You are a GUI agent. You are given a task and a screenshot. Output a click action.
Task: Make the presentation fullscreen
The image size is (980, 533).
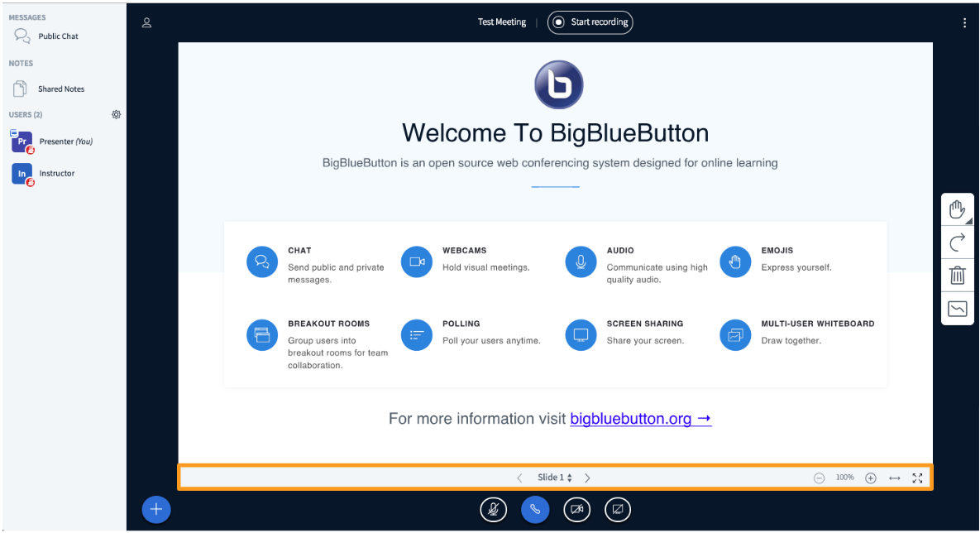pyautogui.click(x=917, y=478)
